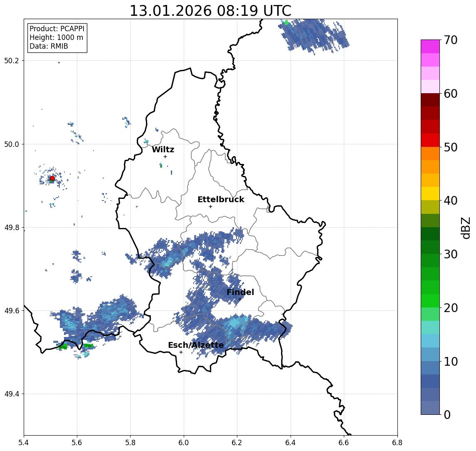
Task: Click the Wiltz cross marker
Action: [x=165, y=156]
